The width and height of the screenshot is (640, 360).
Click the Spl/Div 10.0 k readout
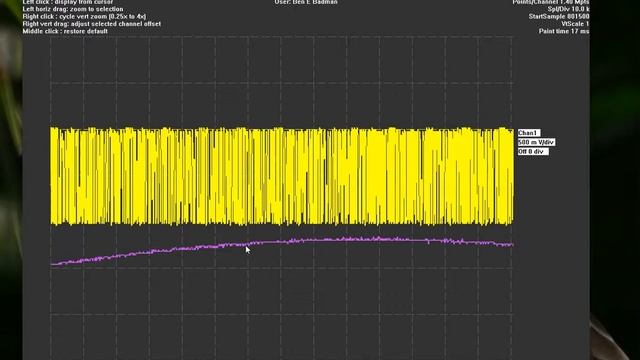point(569,9)
